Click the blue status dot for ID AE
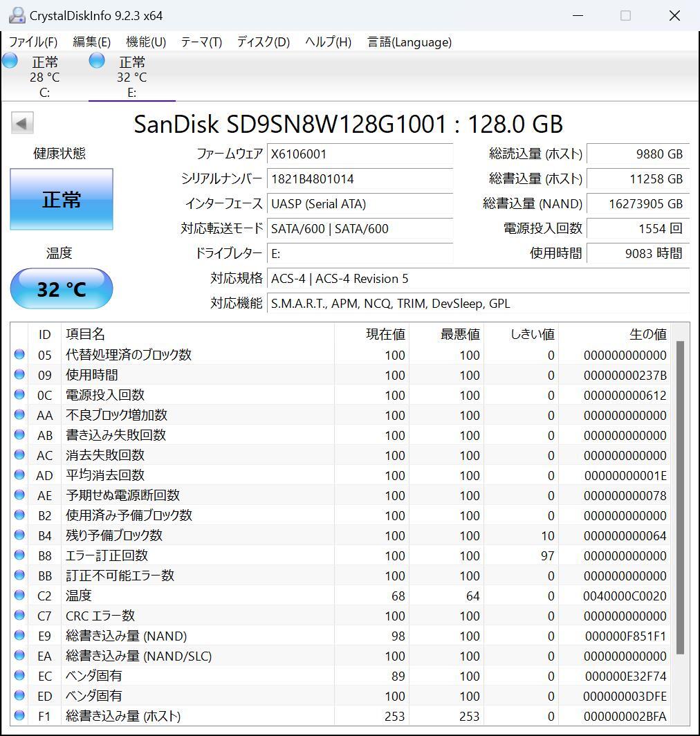 coord(19,495)
